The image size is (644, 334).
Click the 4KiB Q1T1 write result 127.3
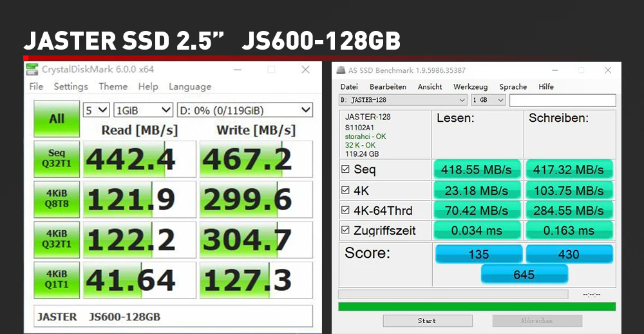[x=256, y=280]
